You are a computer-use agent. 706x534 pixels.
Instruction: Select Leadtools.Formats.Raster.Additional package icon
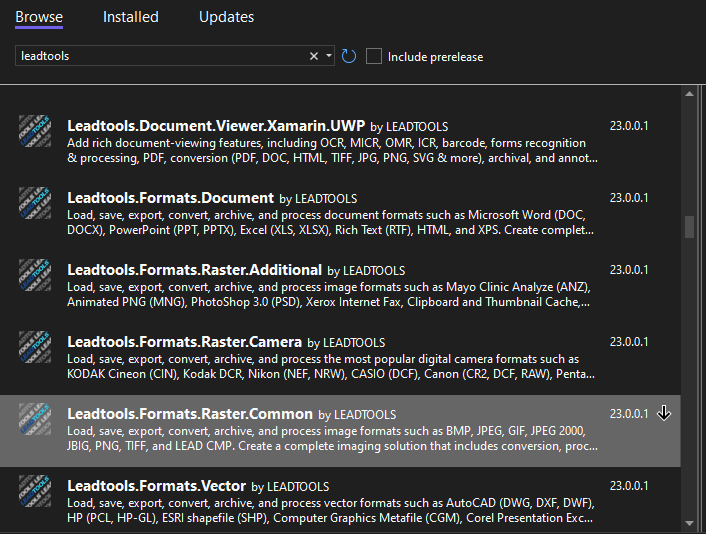click(x=35, y=275)
